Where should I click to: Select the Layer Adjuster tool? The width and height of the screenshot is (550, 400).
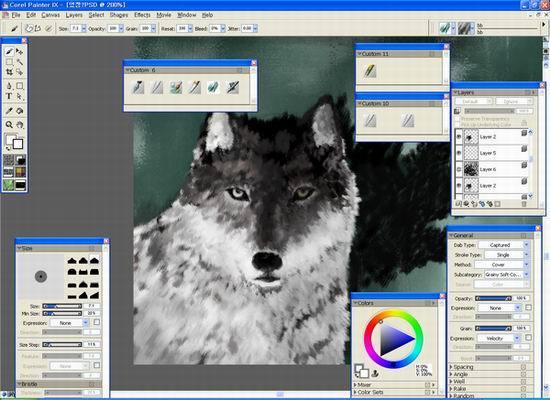pyautogui.click(x=19, y=52)
